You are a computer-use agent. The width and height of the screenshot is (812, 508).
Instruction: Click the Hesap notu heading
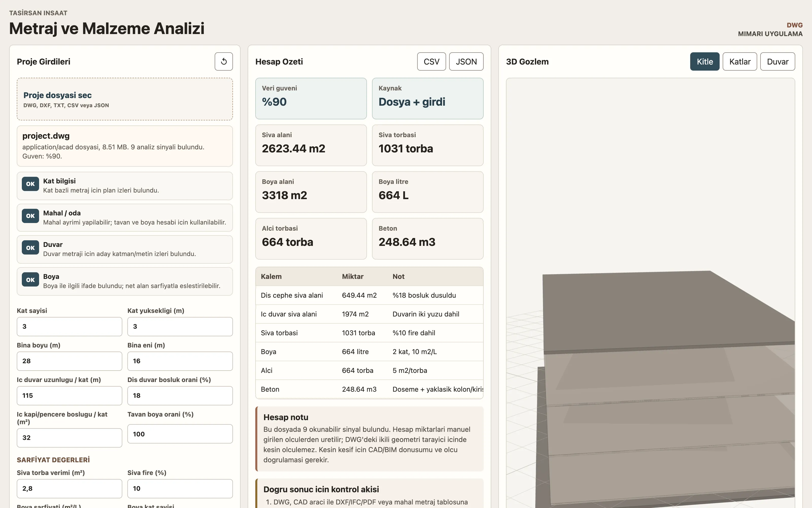[286, 417]
